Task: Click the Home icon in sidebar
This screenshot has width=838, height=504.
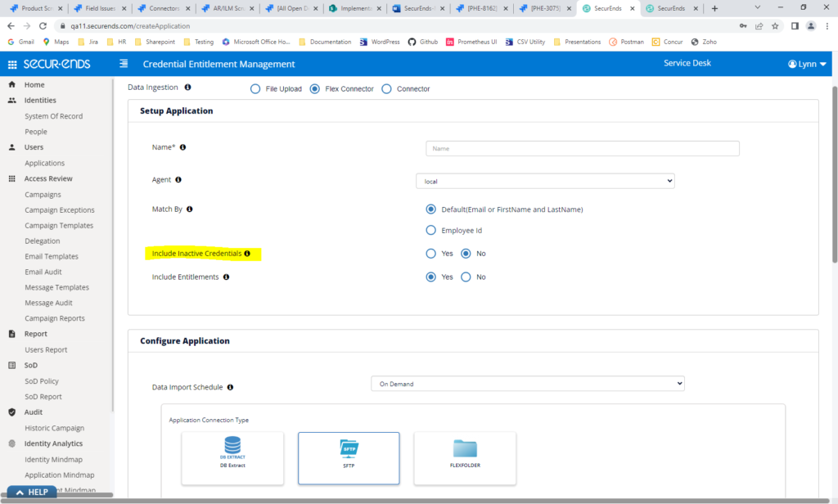Action: point(11,84)
